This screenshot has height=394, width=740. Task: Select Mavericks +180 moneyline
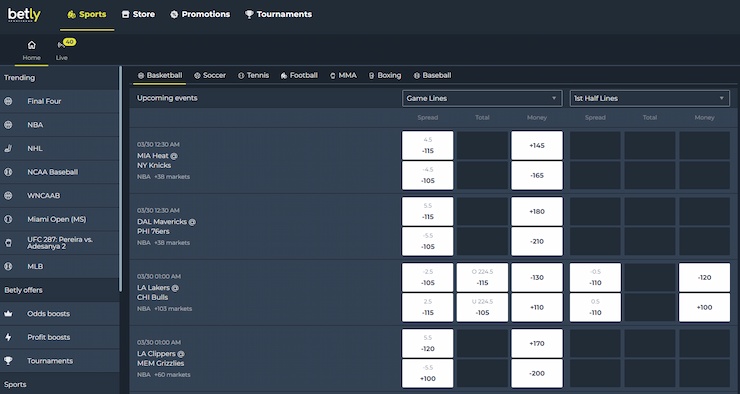[537, 211]
